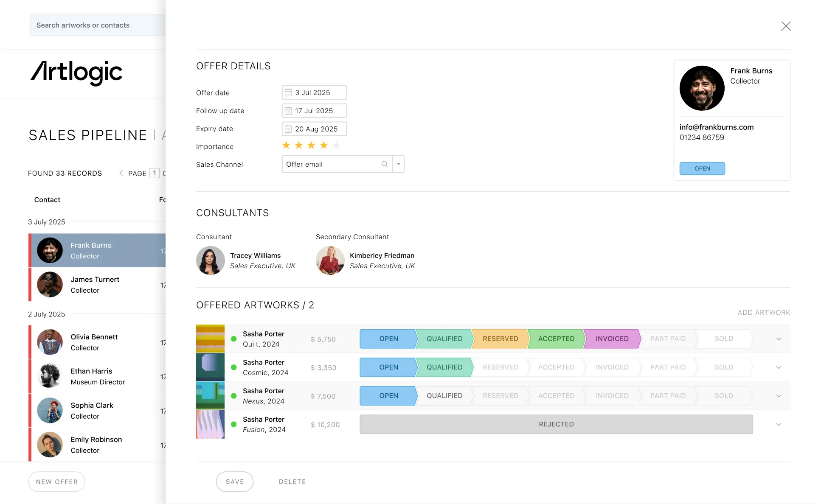The height and width of the screenshot is (504, 821).
Task: Click Kimberley Friedman consultant avatar
Action: coord(330,260)
